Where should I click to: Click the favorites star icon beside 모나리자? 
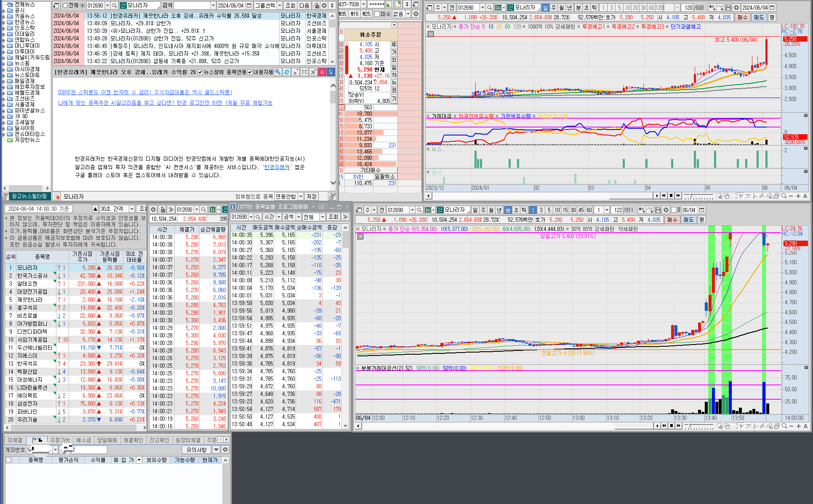pyautogui.click(x=57, y=196)
